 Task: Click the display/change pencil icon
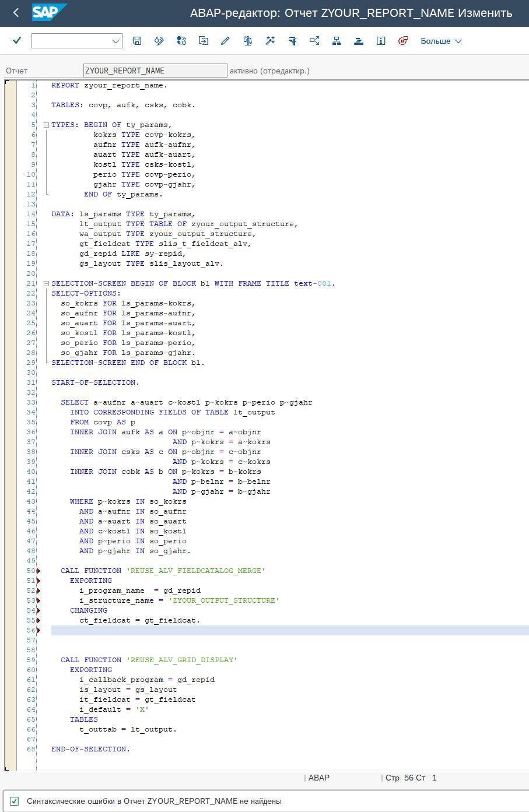pos(225,41)
